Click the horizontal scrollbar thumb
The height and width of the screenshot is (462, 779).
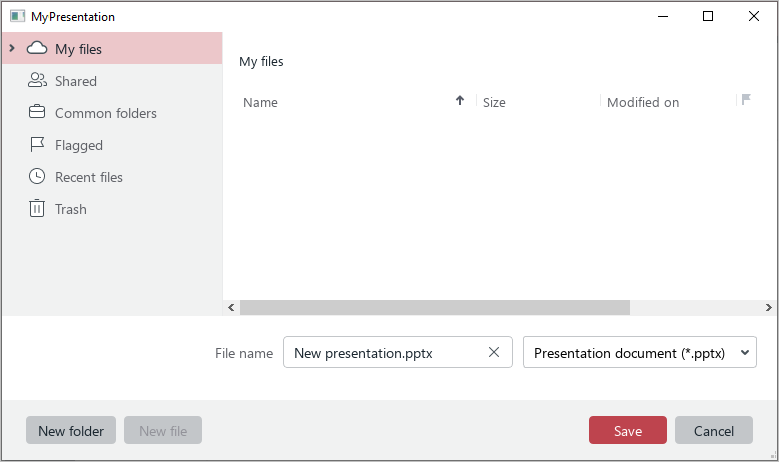(435, 308)
